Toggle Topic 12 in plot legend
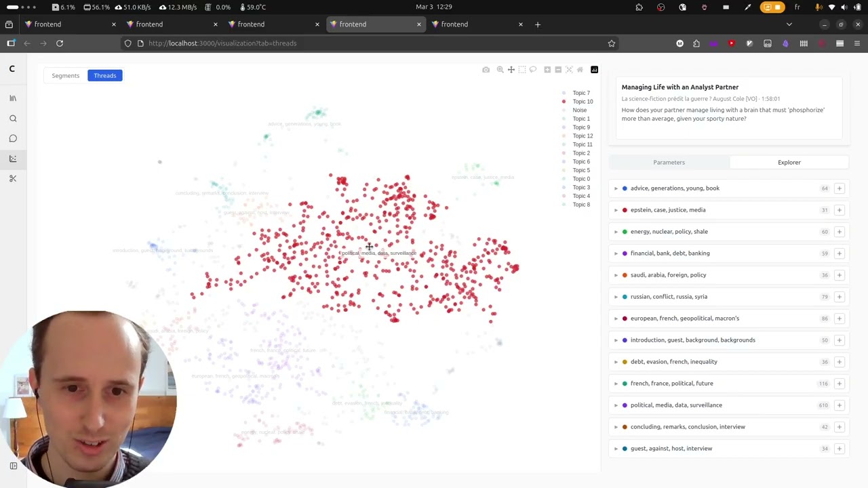The width and height of the screenshot is (868, 488). coord(578,136)
